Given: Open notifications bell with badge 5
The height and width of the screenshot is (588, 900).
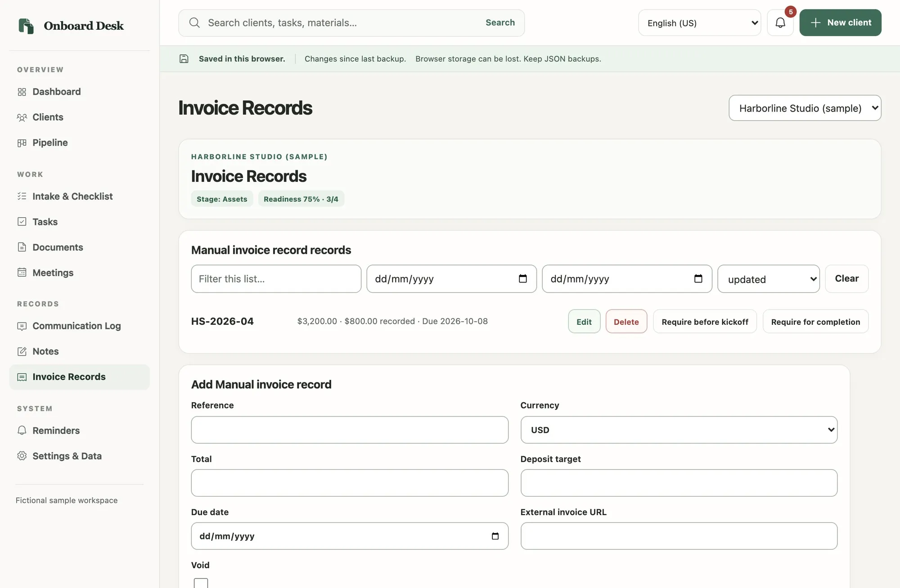Looking at the screenshot, I should click(780, 22).
